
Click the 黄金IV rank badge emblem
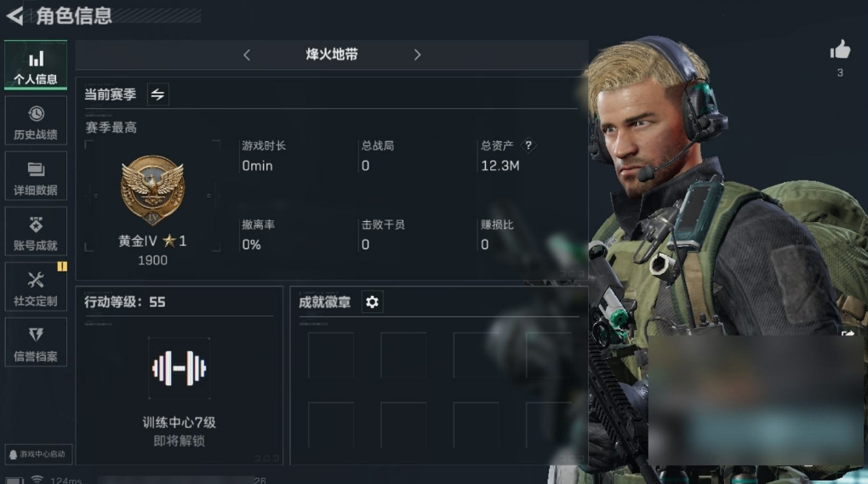[152, 189]
